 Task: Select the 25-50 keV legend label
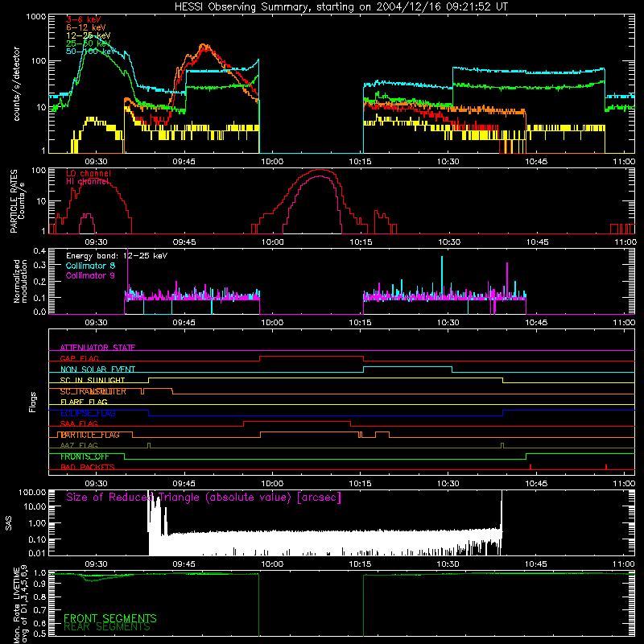[89, 43]
